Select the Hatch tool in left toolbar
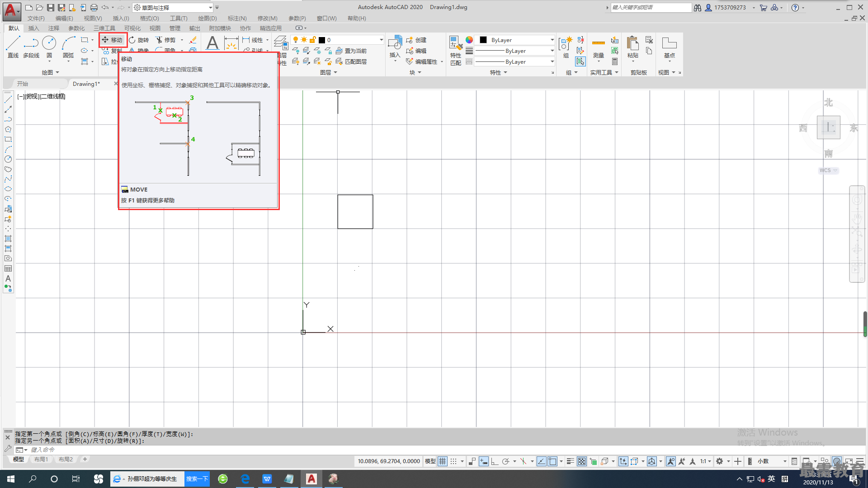The height and width of the screenshot is (488, 868). click(x=8, y=239)
